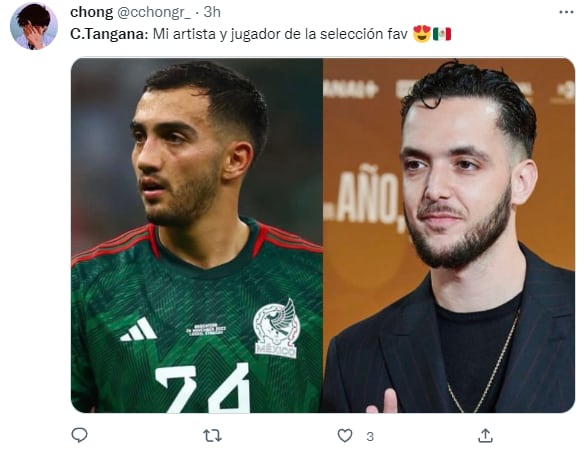Open the display name chong
This screenshot has width=588, height=452.
click(x=92, y=12)
